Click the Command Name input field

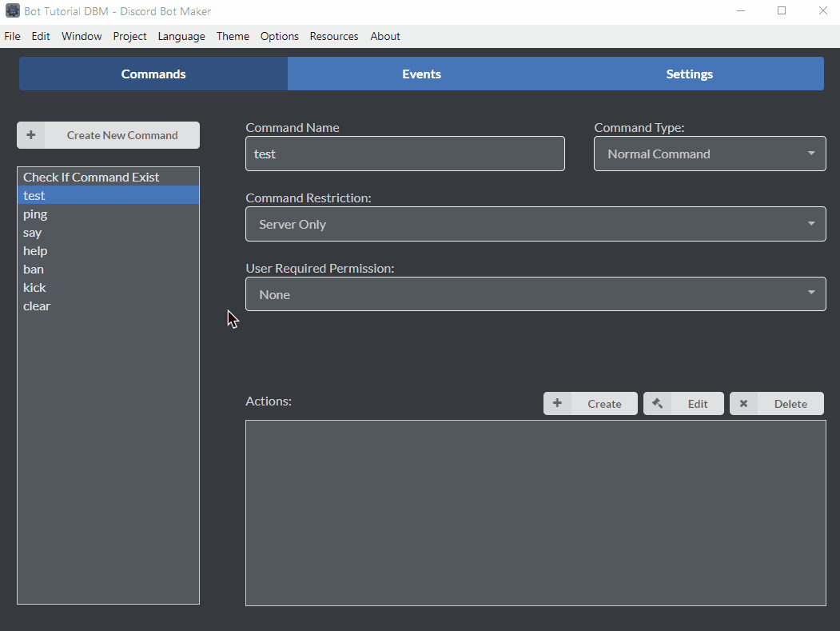405,154
